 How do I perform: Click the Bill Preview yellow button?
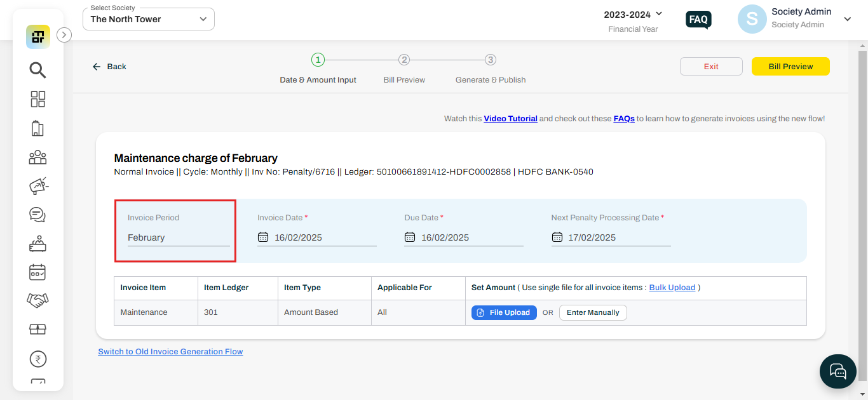(x=790, y=66)
